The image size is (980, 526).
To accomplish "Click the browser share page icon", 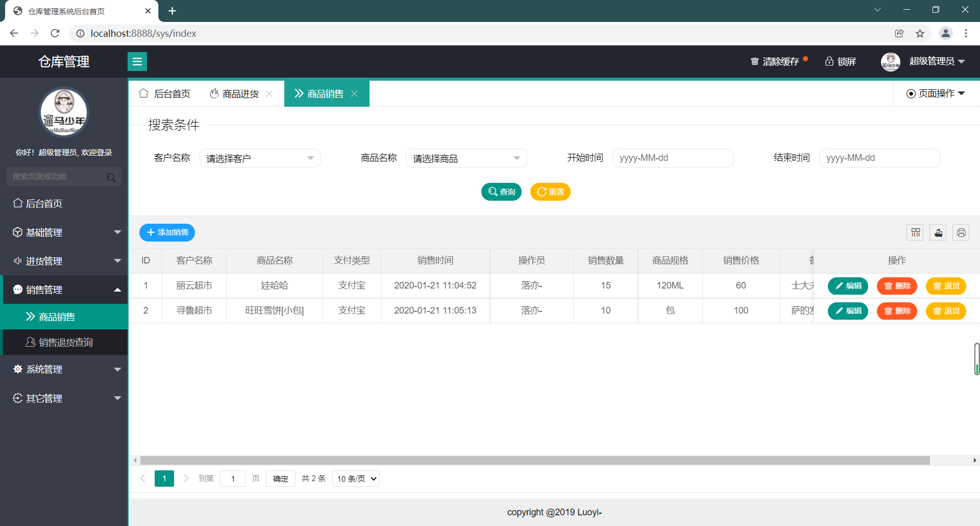I will (899, 33).
